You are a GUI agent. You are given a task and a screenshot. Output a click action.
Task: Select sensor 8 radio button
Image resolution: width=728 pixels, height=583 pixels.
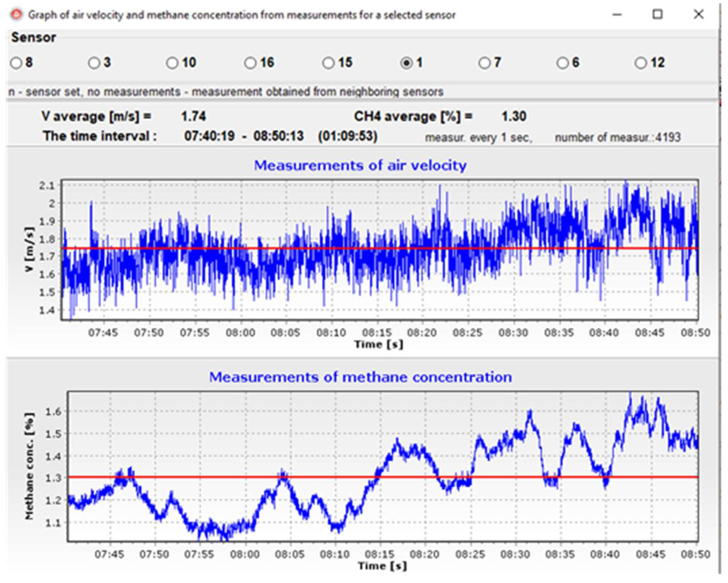(16, 63)
